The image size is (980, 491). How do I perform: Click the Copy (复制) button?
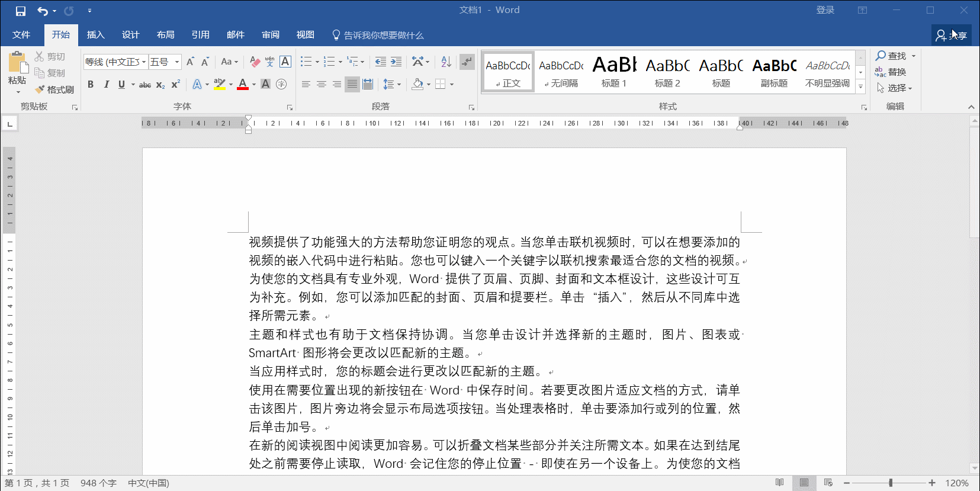click(50, 73)
